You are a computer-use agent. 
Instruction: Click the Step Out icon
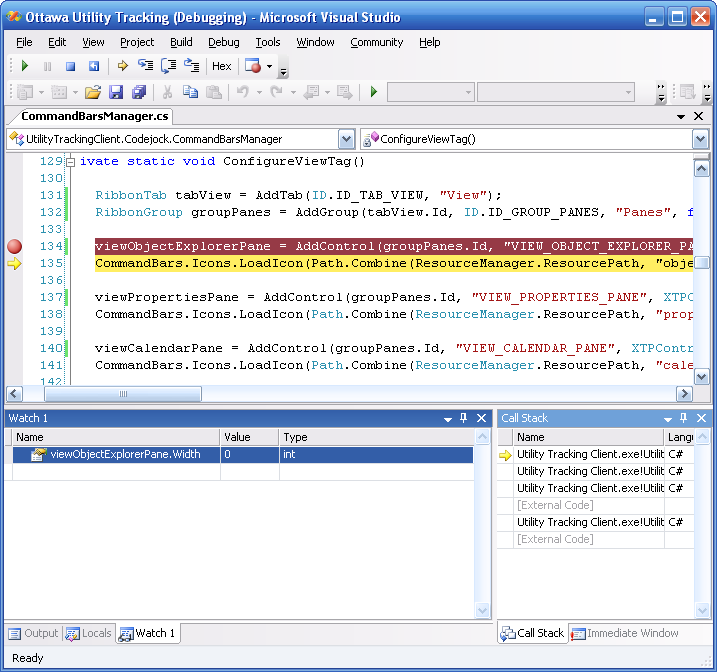point(192,66)
